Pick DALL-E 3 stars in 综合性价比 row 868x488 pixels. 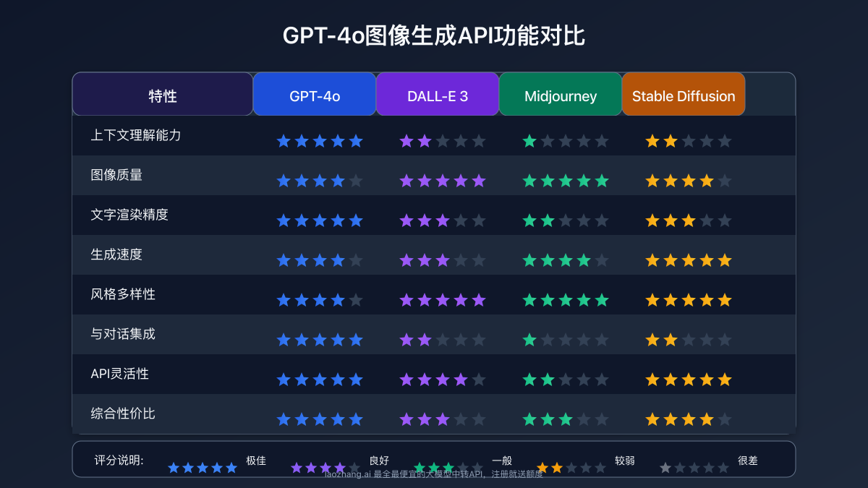pyautogui.click(x=443, y=419)
